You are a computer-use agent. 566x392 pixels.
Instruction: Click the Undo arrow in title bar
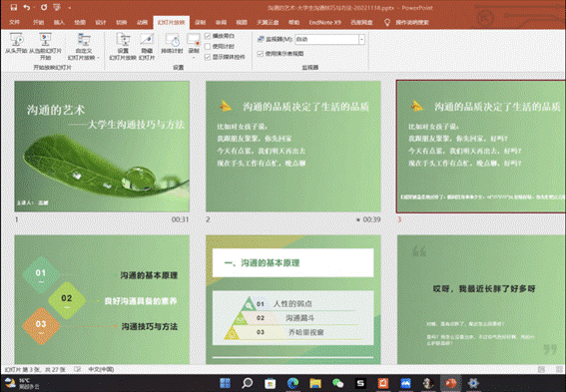(x=26, y=8)
